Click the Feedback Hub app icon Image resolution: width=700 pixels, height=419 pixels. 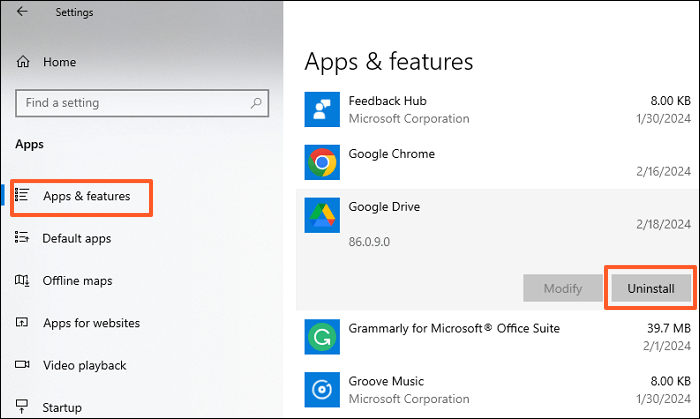pyautogui.click(x=322, y=109)
